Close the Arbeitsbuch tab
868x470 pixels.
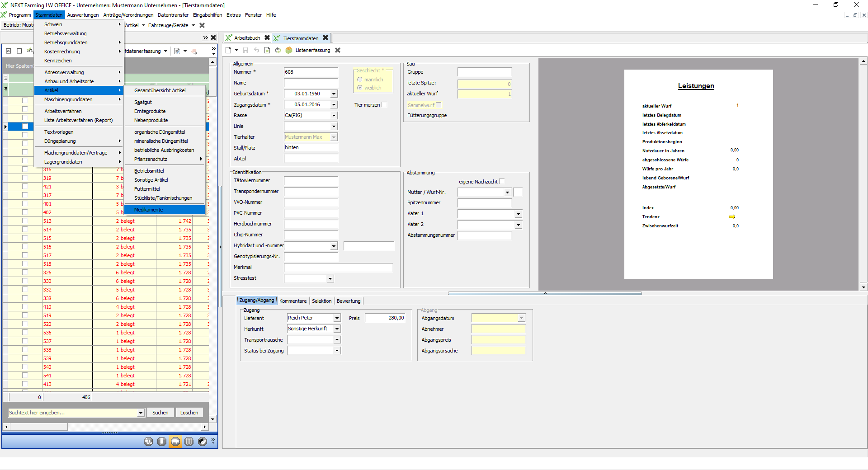[x=267, y=38]
